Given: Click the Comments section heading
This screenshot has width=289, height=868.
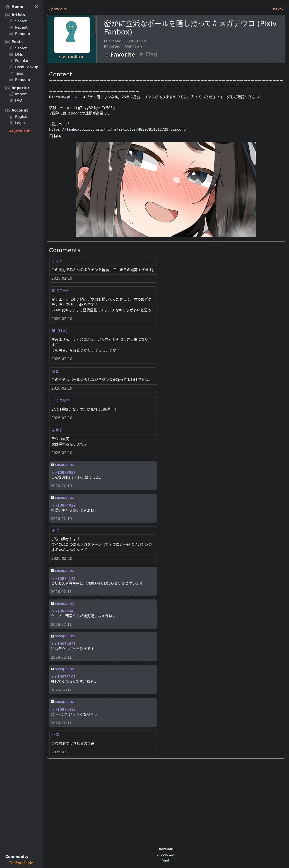Looking at the screenshot, I should coord(65,250).
